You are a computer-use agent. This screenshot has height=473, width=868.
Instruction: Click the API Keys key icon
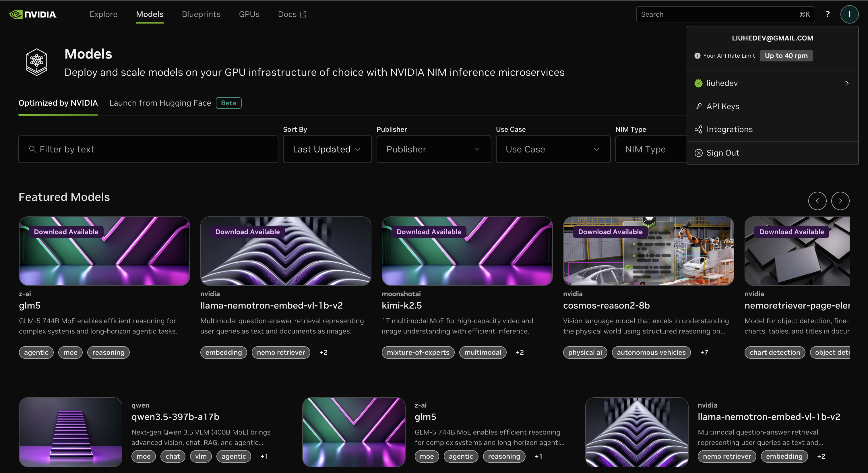click(699, 106)
